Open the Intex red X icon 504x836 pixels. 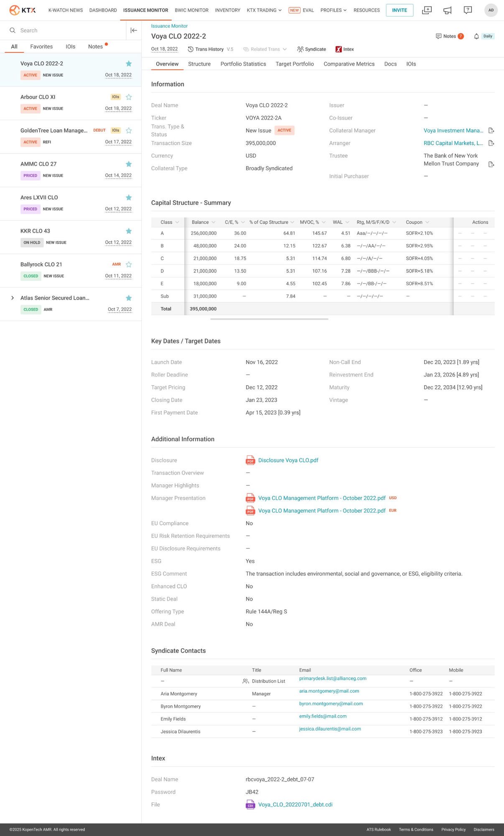point(339,49)
